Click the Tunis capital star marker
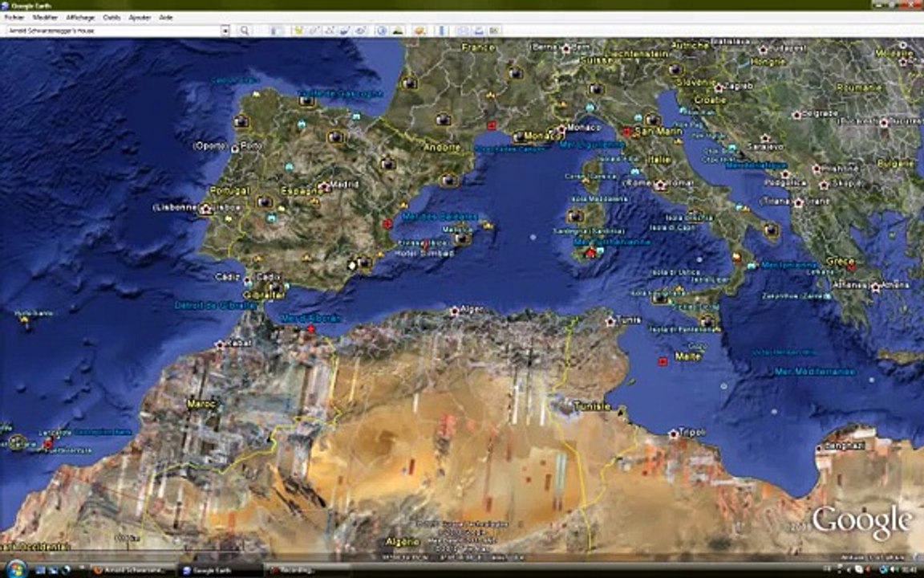Image resolution: width=924 pixels, height=578 pixels. tap(610, 322)
